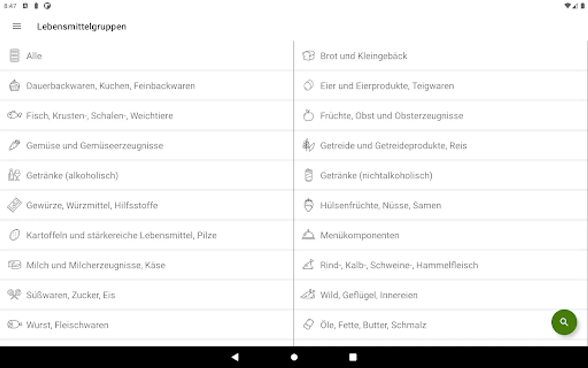This screenshot has height=368, width=588.
Task: Open the hamburger navigation menu
Action: click(x=17, y=27)
